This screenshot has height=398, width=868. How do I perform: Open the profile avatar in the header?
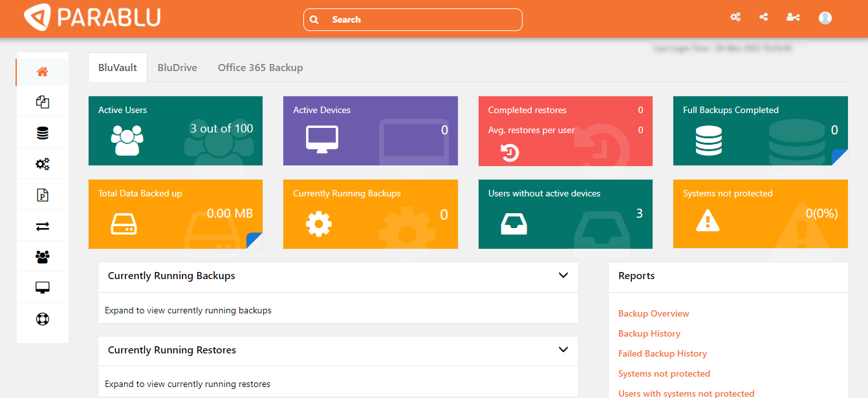point(825,18)
